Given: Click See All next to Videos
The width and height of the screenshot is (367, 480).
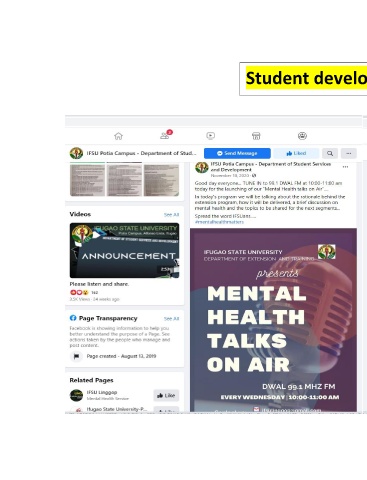Looking at the screenshot, I should click(x=171, y=215).
